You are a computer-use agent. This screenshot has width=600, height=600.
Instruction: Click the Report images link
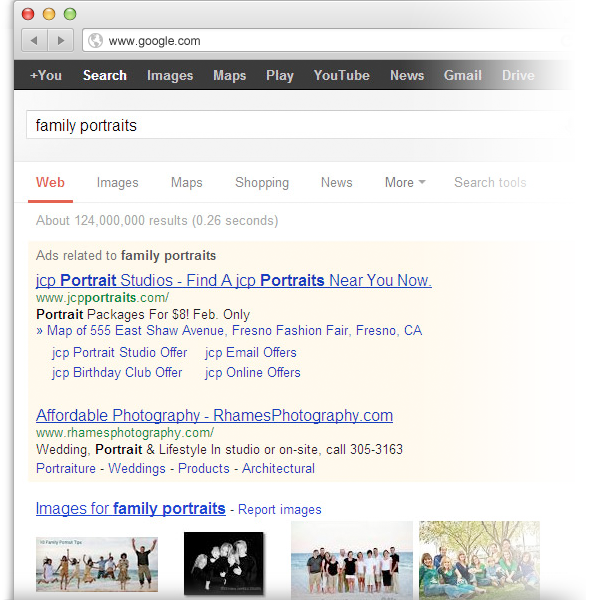tap(280, 510)
